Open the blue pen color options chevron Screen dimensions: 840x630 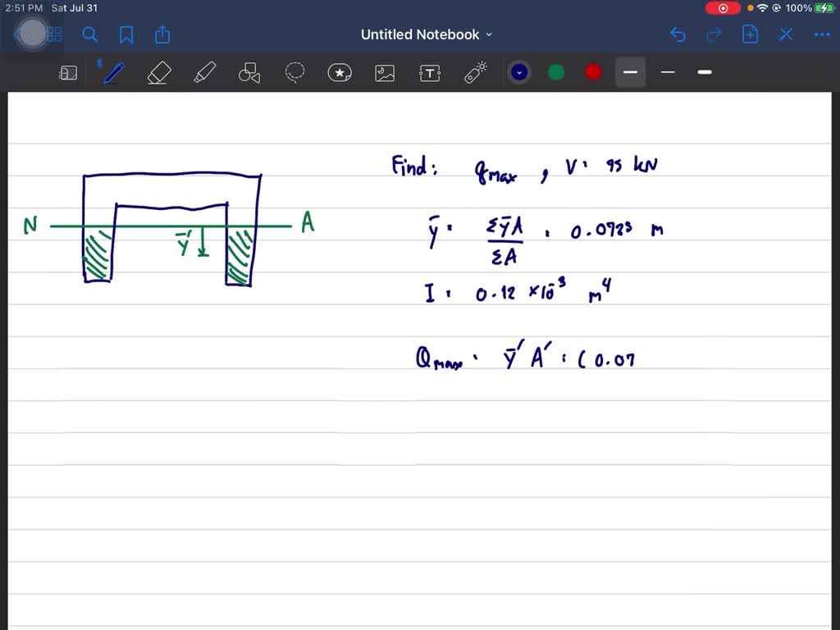click(518, 72)
